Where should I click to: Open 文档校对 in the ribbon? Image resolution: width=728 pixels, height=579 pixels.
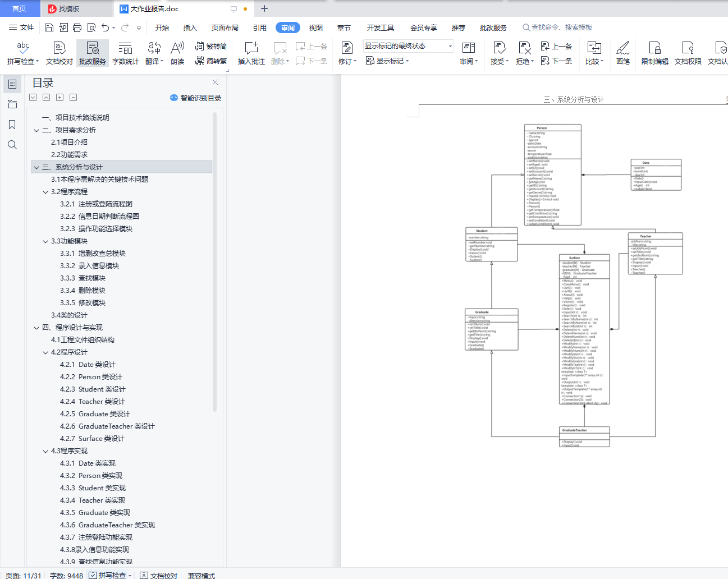(x=59, y=53)
